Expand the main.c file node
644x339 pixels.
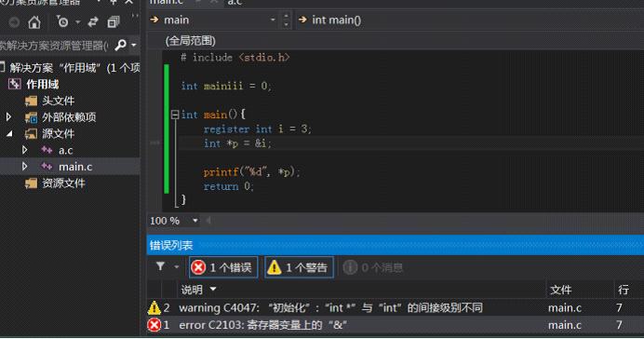point(24,167)
